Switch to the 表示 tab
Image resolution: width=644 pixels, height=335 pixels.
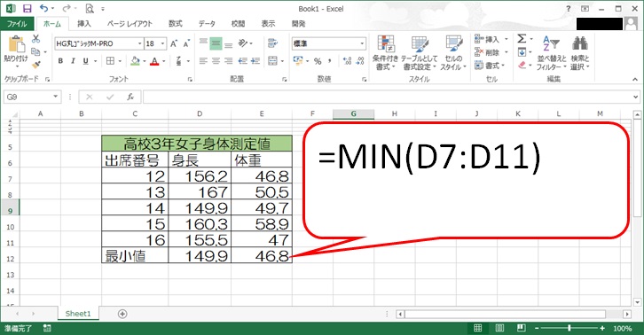point(268,24)
